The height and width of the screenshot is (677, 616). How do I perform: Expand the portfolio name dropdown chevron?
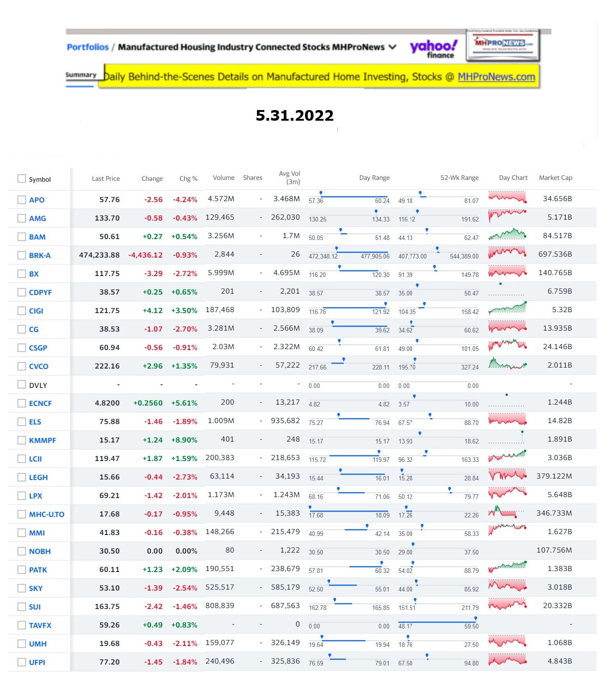(x=393, y=47)
